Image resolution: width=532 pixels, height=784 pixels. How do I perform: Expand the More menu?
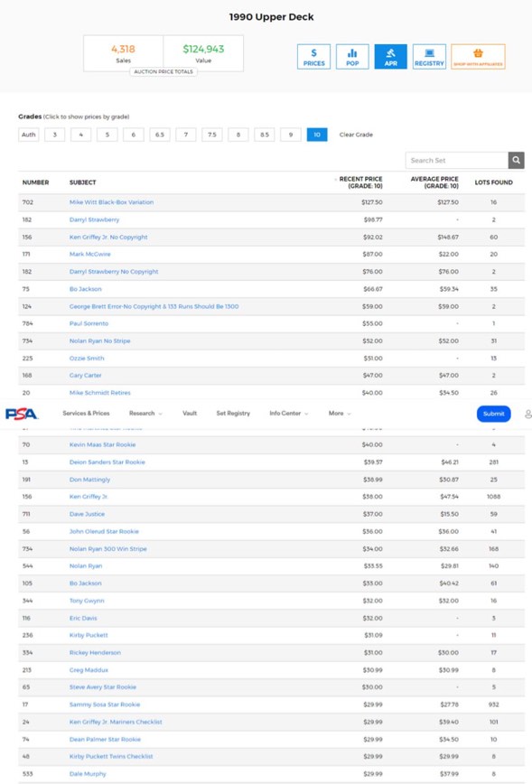tap(340, 414)
